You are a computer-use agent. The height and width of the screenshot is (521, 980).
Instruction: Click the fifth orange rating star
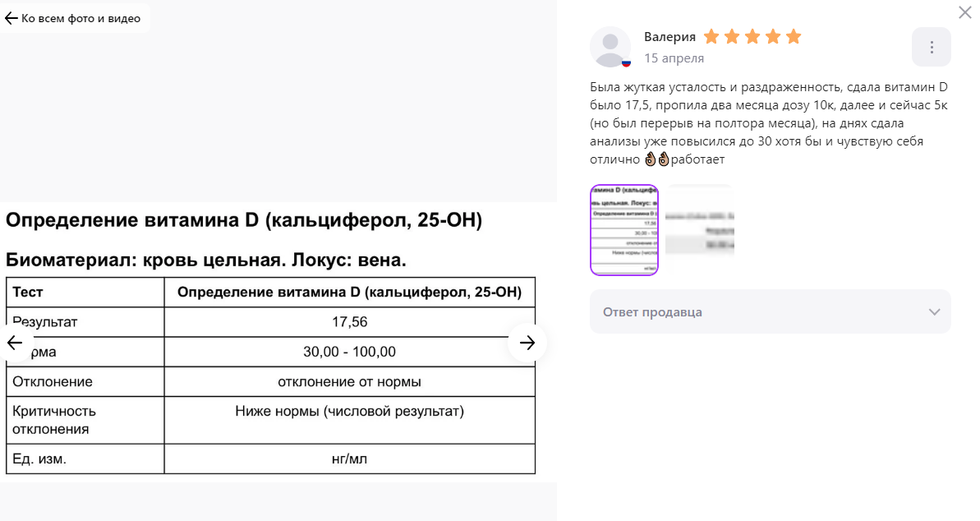point(794,37)
